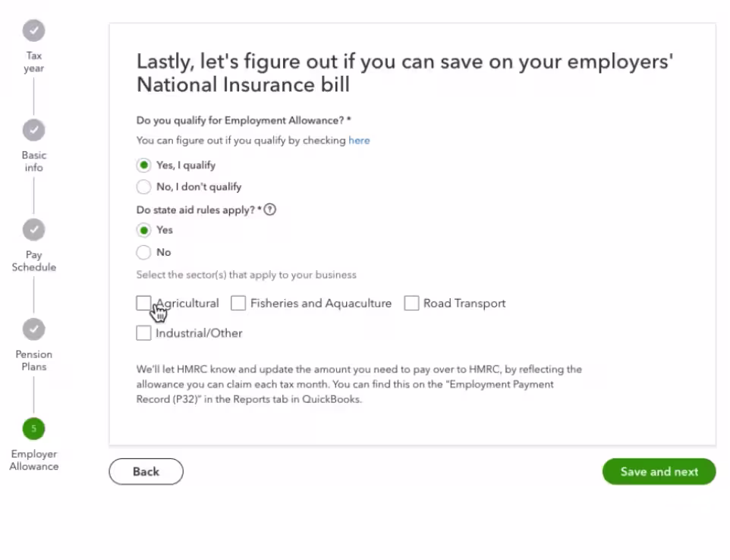Select 'Yes, I qualify' radio button
Viewport: 730px width, 560px height.
click(x=144, y=165)
